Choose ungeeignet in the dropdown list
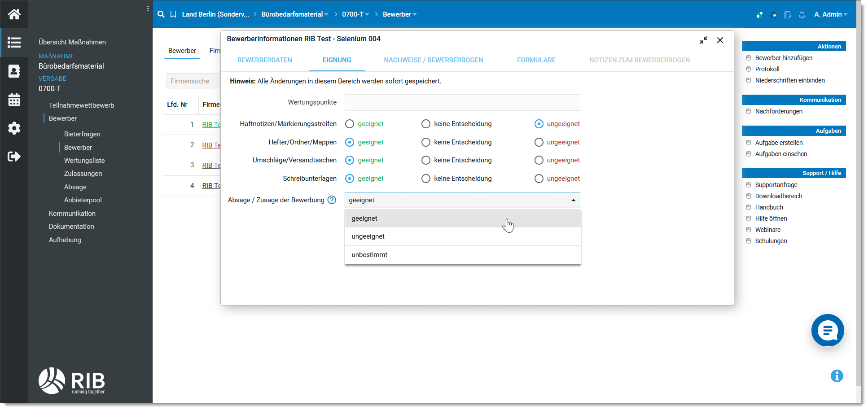868x410 pixels. click(463, 236)
